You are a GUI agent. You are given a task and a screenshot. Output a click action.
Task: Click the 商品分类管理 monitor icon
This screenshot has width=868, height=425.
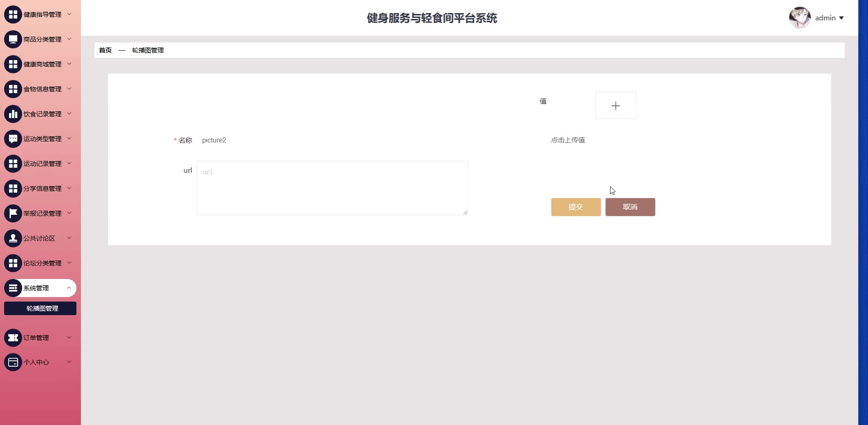pyautogui.click(x=13, y=39)
